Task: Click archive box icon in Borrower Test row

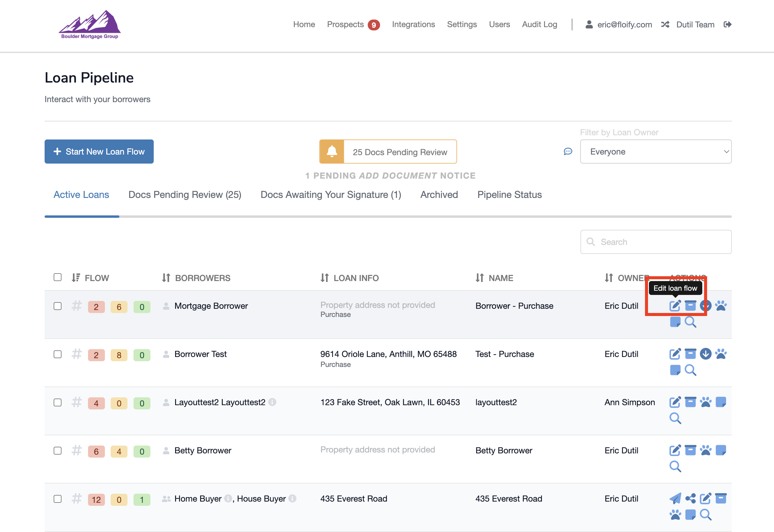Action: (690, 354)
